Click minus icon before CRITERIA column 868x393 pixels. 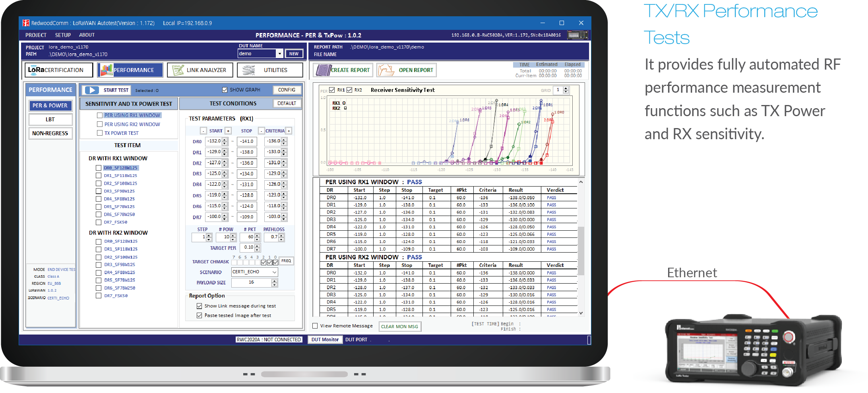[x=261, y=131]
